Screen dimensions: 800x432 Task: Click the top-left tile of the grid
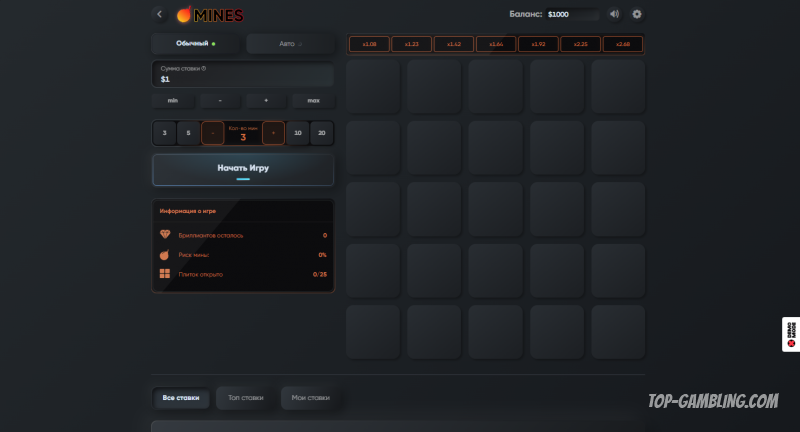point(373,86)
